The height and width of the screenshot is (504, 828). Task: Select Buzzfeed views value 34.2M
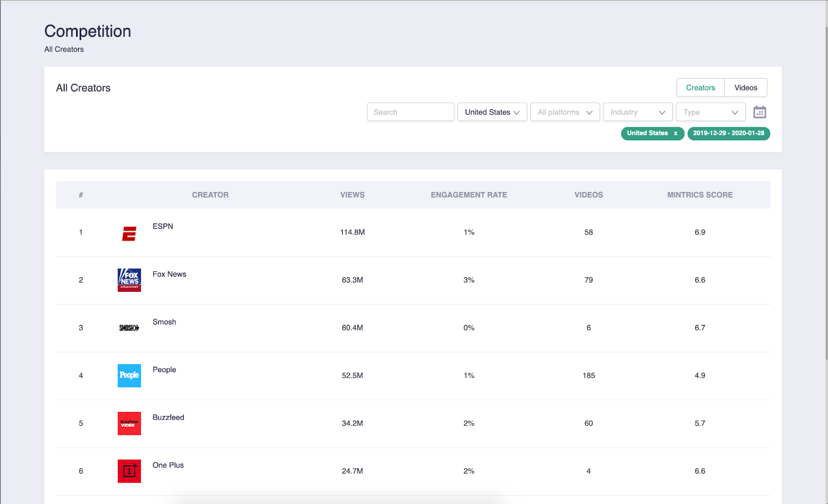point(352,423)
